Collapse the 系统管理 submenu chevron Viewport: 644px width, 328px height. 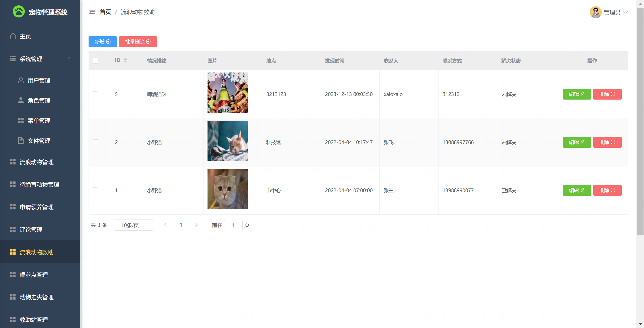tap(70, 58)
